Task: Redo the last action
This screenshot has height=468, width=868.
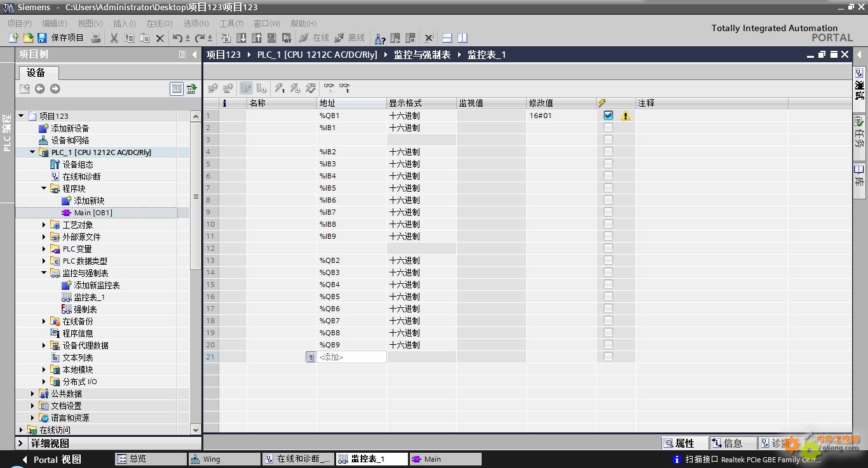Action: 200,38
